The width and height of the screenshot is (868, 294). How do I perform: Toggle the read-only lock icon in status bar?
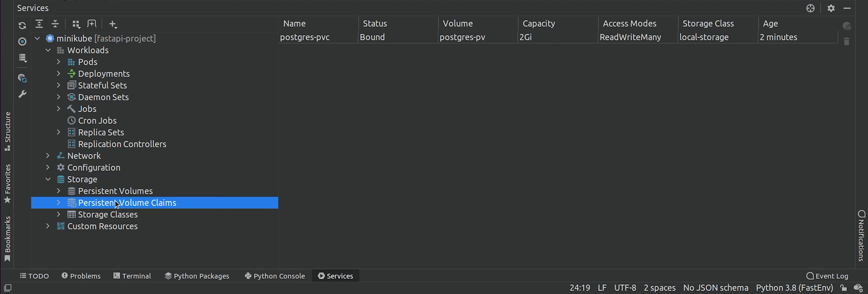843,288
